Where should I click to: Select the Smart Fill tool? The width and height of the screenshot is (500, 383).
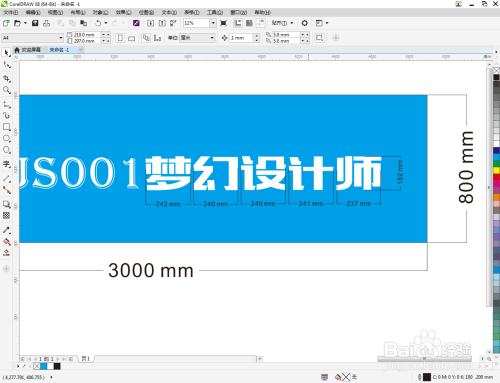coord(6,253)
